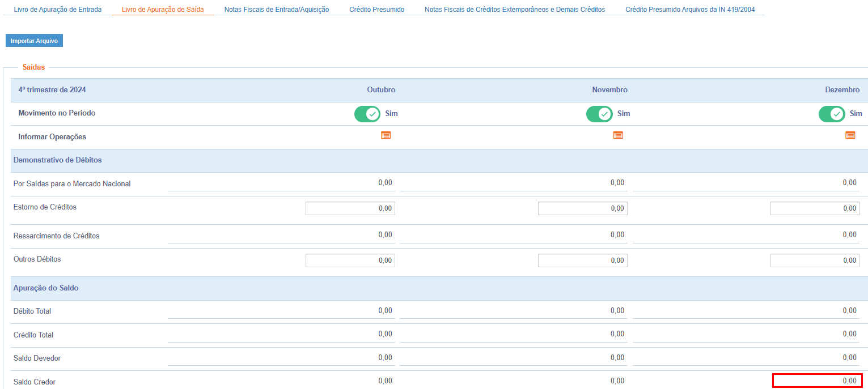Click Outros Débitos field for Outubro
Viewport: 868px width, 389px height.
(350, 260)
